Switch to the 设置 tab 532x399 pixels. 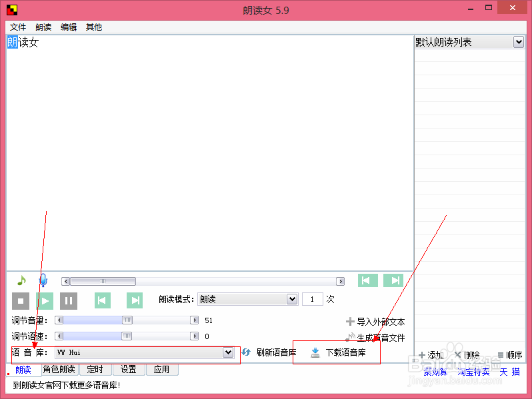pos(128,369)
